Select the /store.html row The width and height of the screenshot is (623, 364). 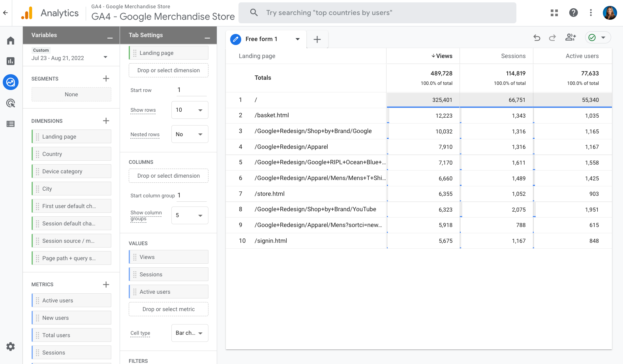coord(419,194)
